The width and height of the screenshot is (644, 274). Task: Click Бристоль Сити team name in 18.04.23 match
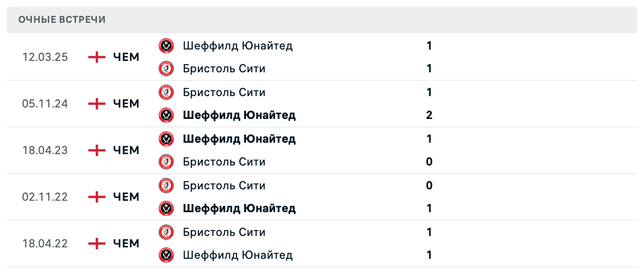[224, 162]
